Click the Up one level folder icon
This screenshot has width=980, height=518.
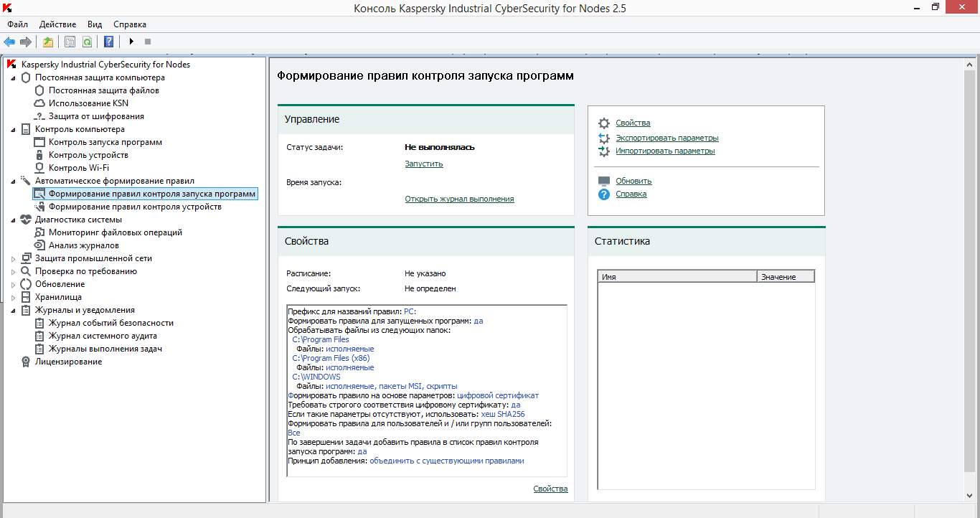click(47, 42)
